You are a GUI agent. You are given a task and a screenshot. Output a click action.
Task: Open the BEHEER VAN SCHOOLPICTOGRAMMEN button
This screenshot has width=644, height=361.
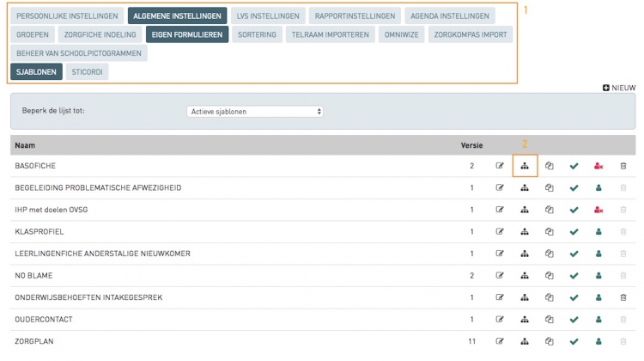pos(78,53)
